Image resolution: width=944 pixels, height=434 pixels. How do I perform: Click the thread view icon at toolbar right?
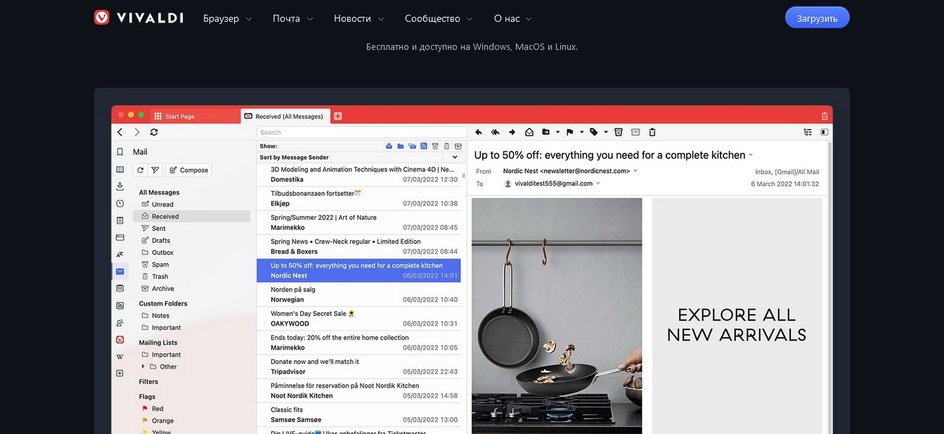point(808,132)
